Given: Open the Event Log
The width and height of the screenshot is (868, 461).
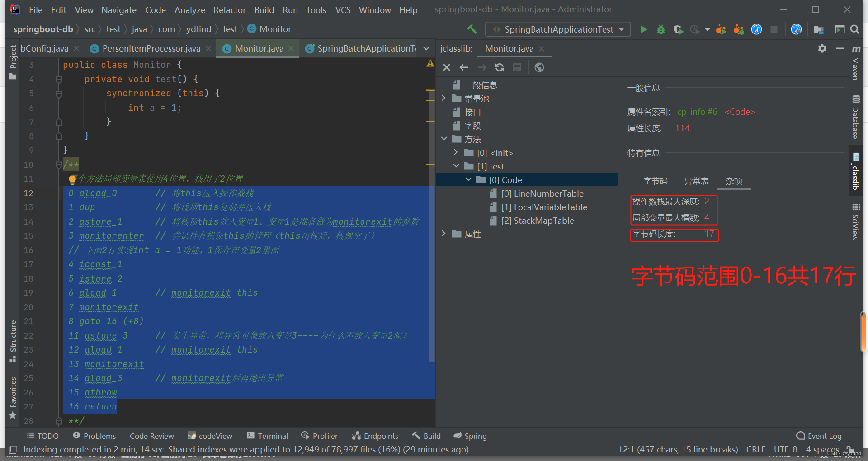Looking at the screenshot, I should click(x=819, y=436).
